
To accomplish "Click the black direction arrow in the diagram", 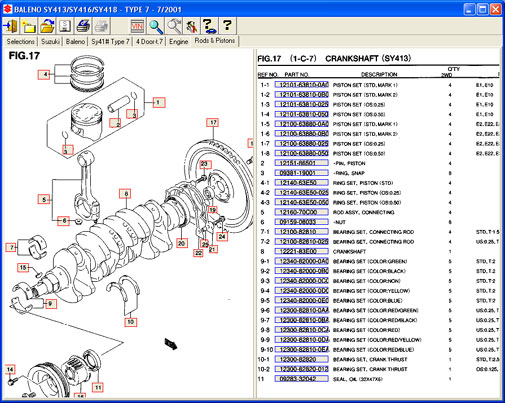I will click(171, 344).
